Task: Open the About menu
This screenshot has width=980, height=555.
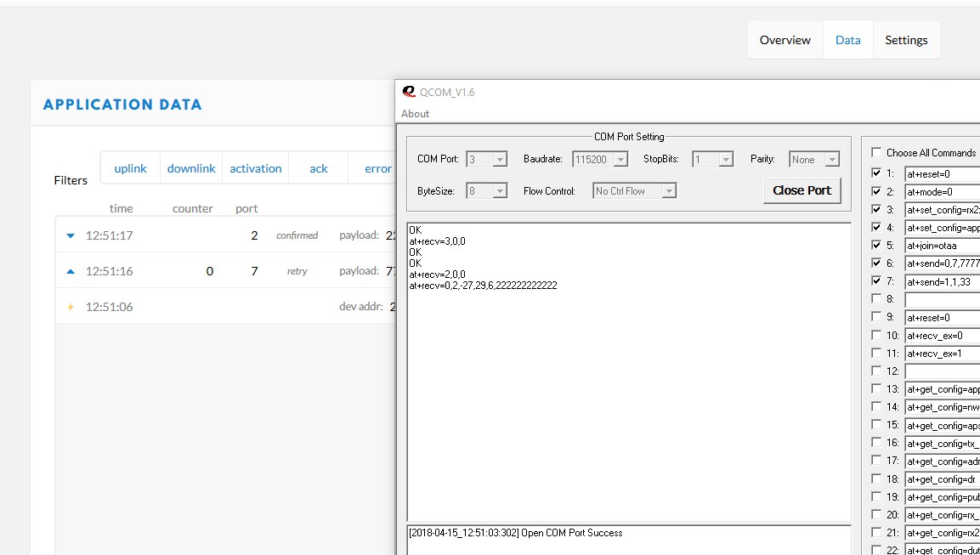Action: (415, 114)
